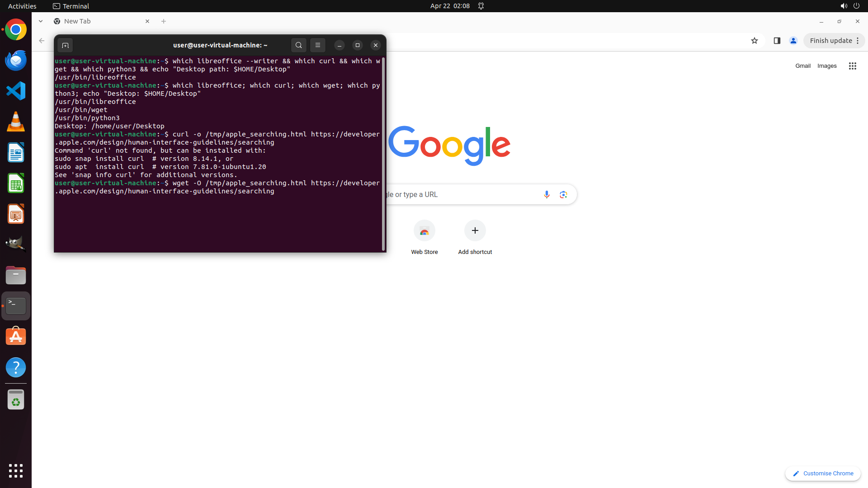Open the Web Store shortcut

tap(424, 231)
